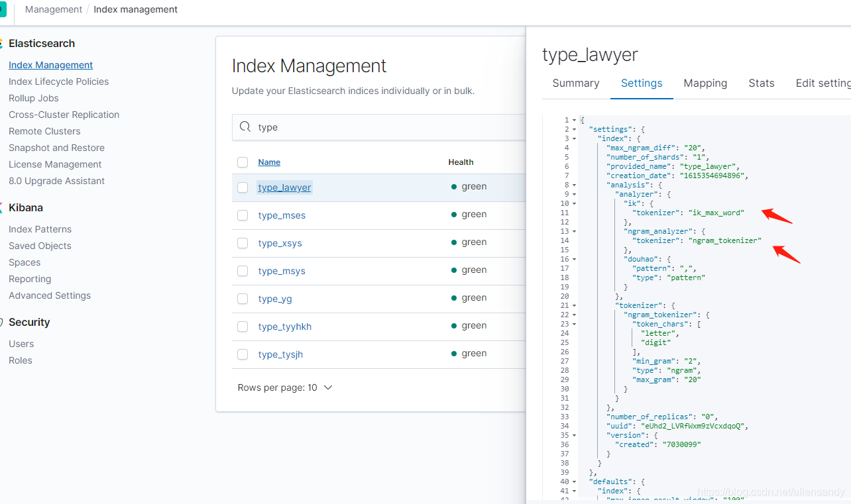Click the Index management breadcrumb

[135, 9]
